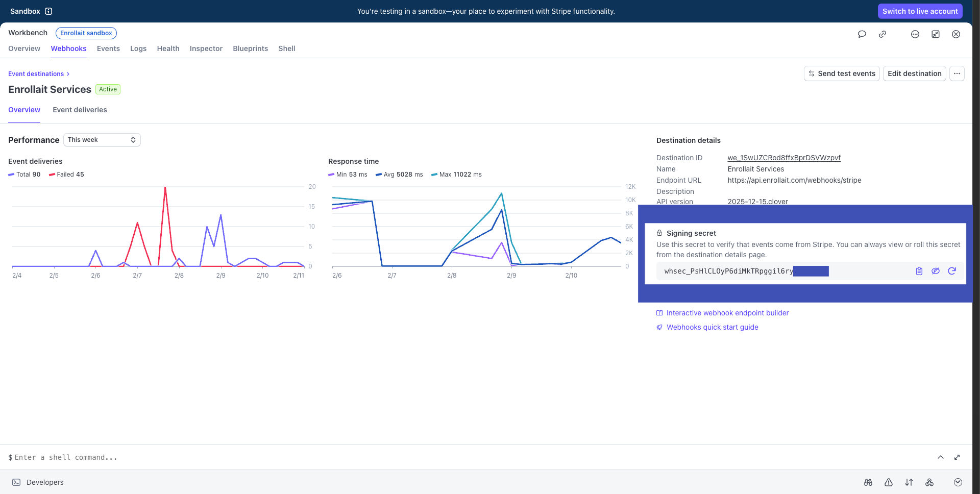Image resolution: width=980 pixels, height=494 pixels.
Task: Click the warning triangle icon in bottom bar
Action: click(889, 482)
